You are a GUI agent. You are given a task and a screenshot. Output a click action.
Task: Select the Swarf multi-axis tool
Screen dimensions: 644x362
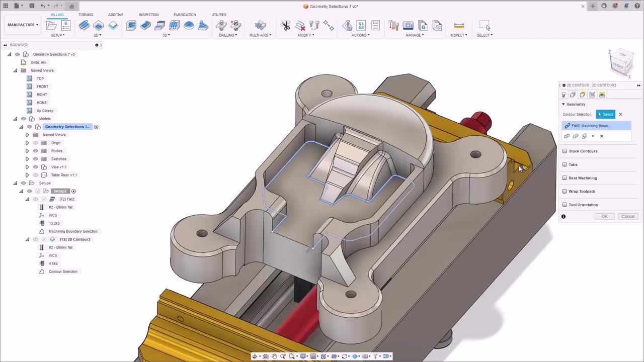pyautogui.click(x=260, y=25)
